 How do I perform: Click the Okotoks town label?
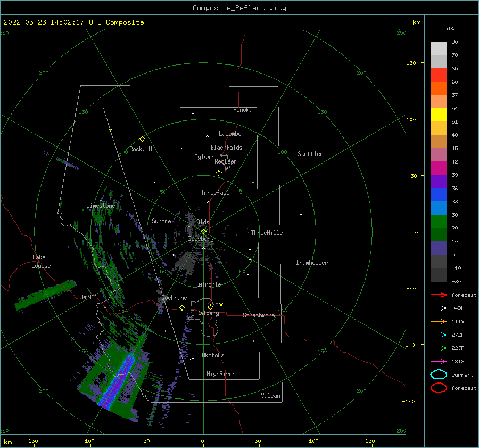point(213,355)
